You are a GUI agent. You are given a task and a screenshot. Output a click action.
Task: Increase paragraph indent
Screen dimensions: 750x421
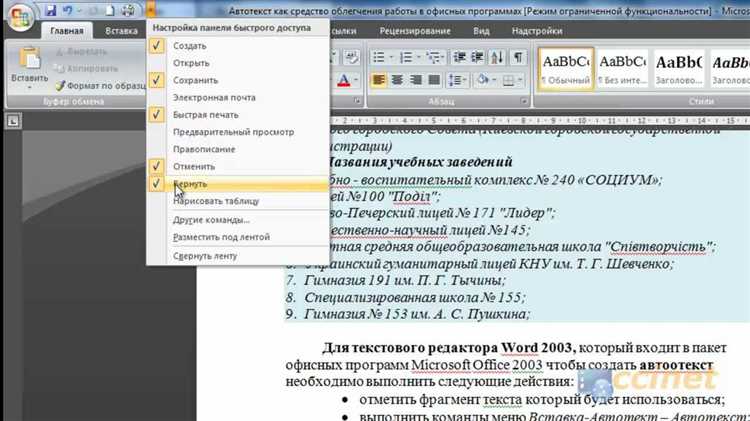[477, 57]
